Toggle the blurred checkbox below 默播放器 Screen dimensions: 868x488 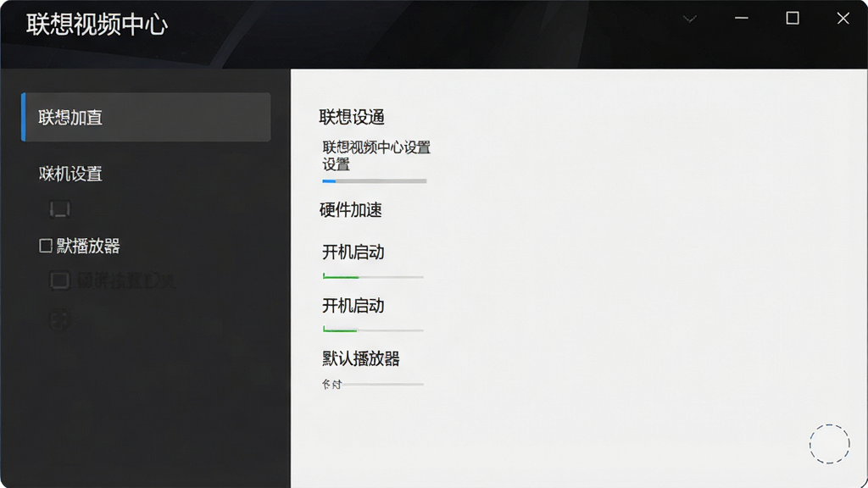click(x=60, y=280)
